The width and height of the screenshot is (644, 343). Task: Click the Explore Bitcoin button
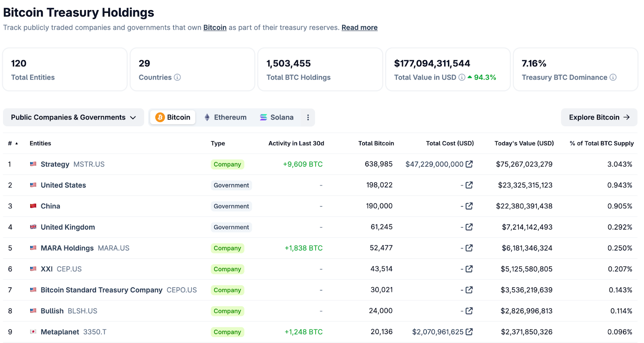[x=599, y=117]
